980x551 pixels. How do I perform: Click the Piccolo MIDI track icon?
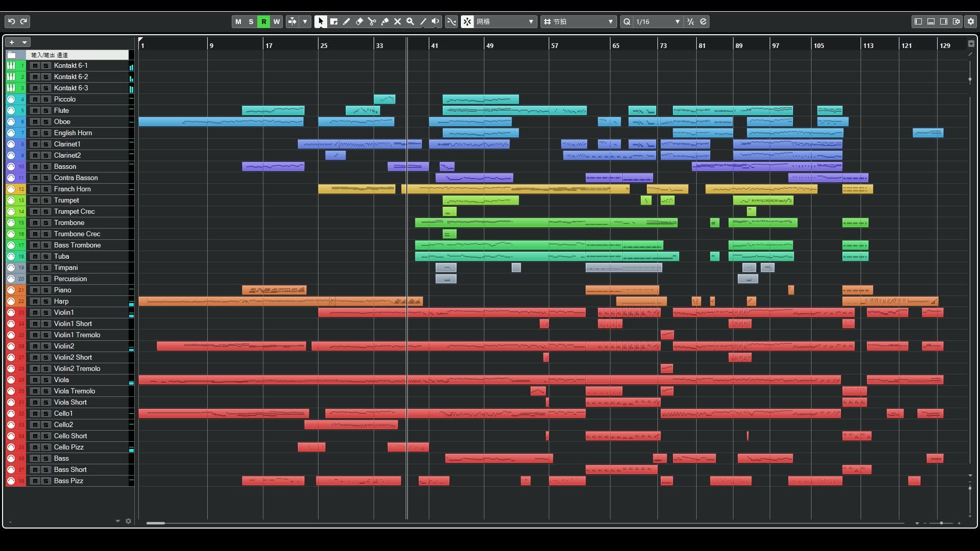11,99
